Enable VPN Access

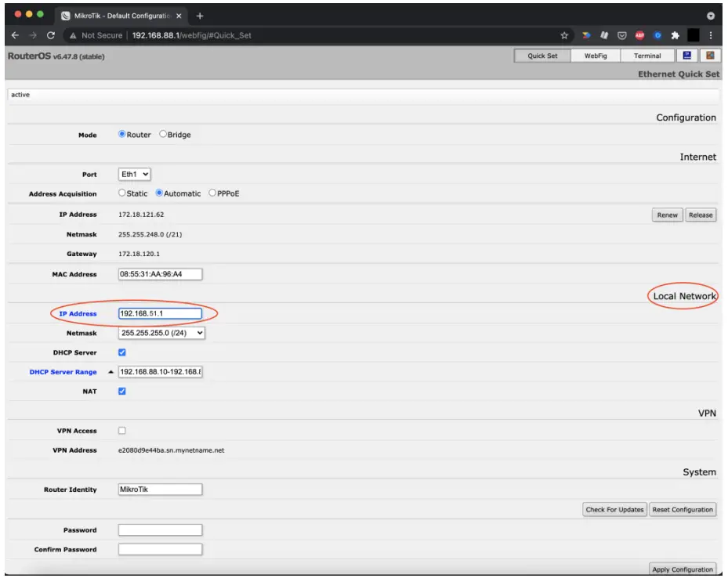121,430
